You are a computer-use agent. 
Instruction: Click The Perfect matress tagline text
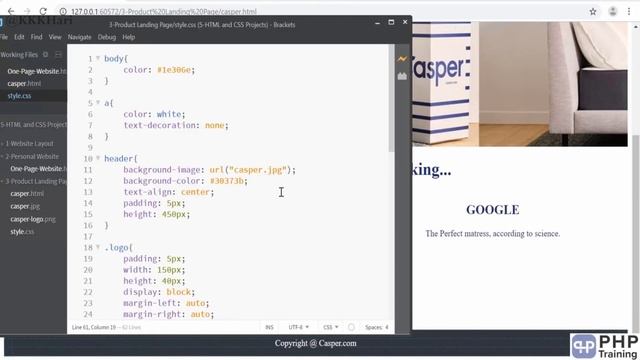[493, 233]
